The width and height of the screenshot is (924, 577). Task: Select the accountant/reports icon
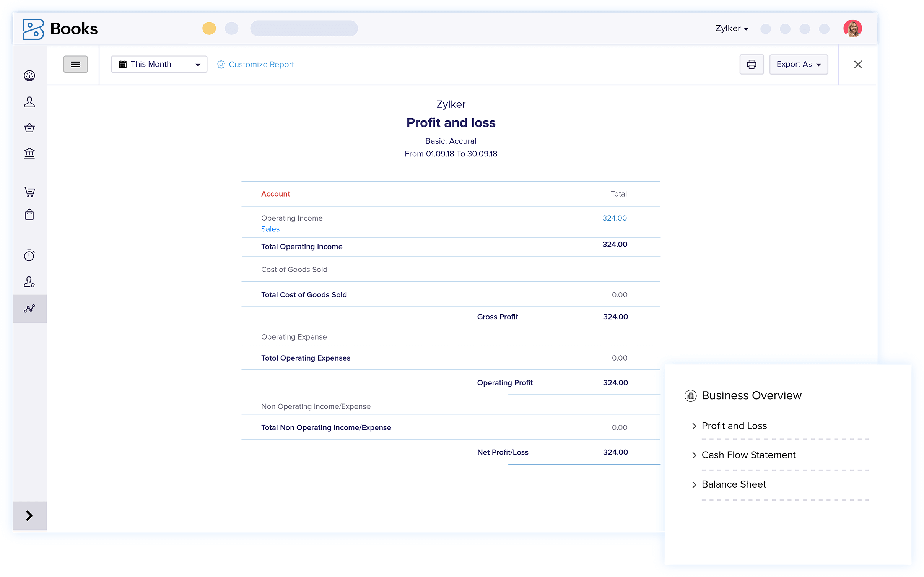click(30, 308)
